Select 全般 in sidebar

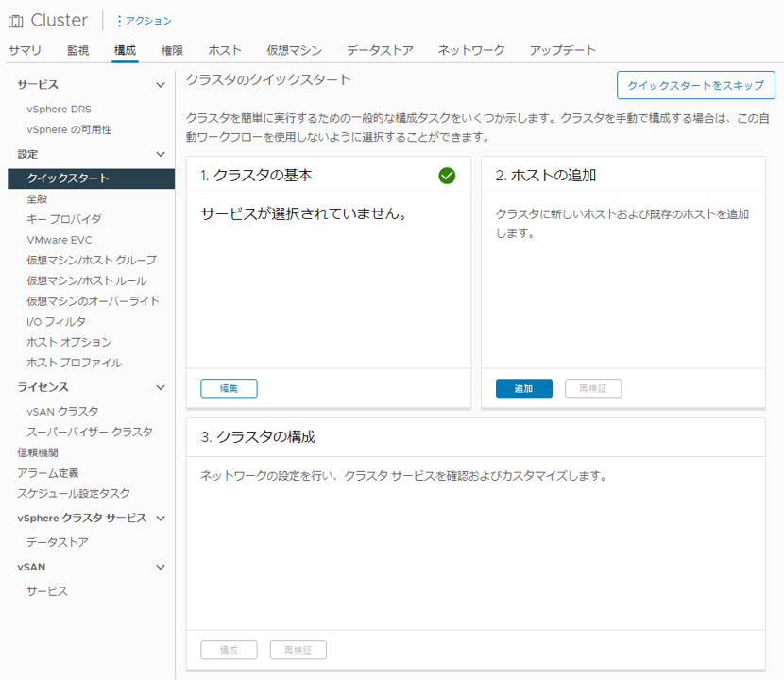point(37,199)
